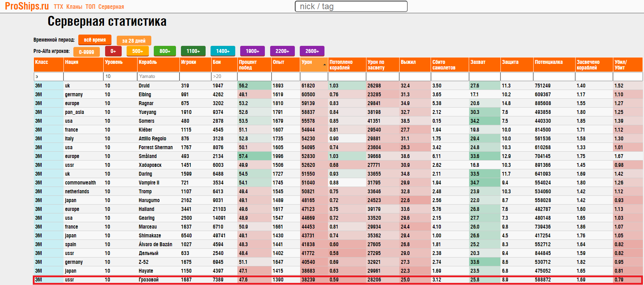Viewport: 644px width, 285px height.
Task: Select the Somers ship name
Action: click(x=146, y=121)
